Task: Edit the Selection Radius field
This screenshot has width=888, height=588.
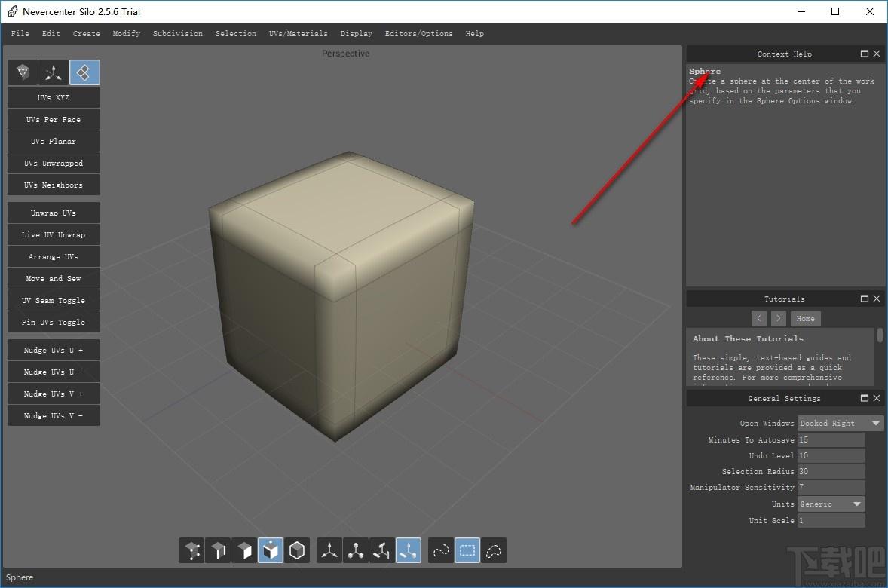Action: (831, 471)
